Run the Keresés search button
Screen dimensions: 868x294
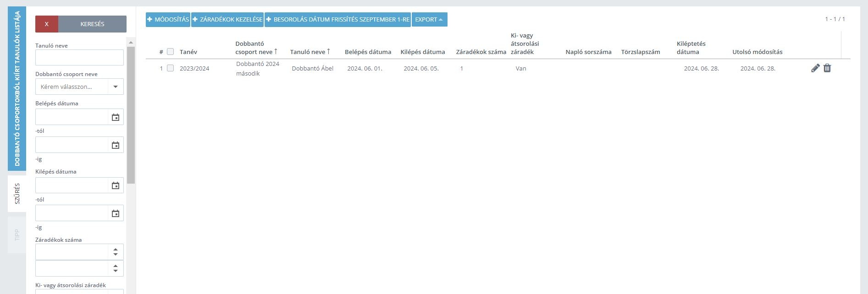[x=92, y=24]
